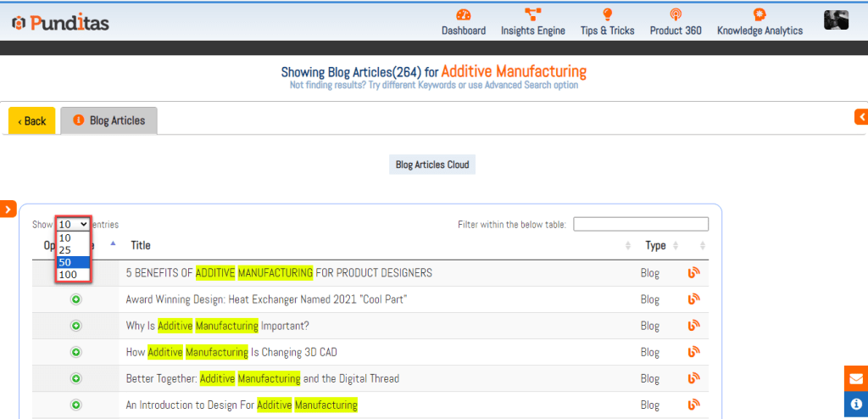
Task: Click the Tips & Tricks lightbulb icon
Action: tap(607, 14)
